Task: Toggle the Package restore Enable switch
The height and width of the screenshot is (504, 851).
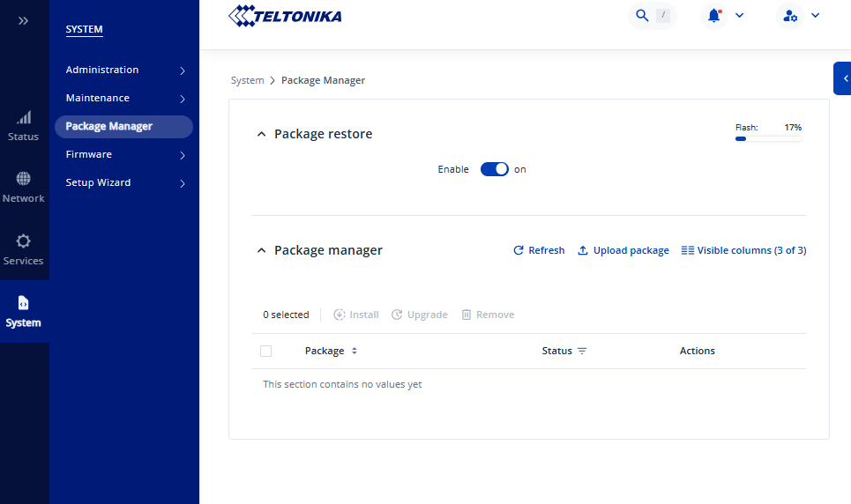Action: 494,169
